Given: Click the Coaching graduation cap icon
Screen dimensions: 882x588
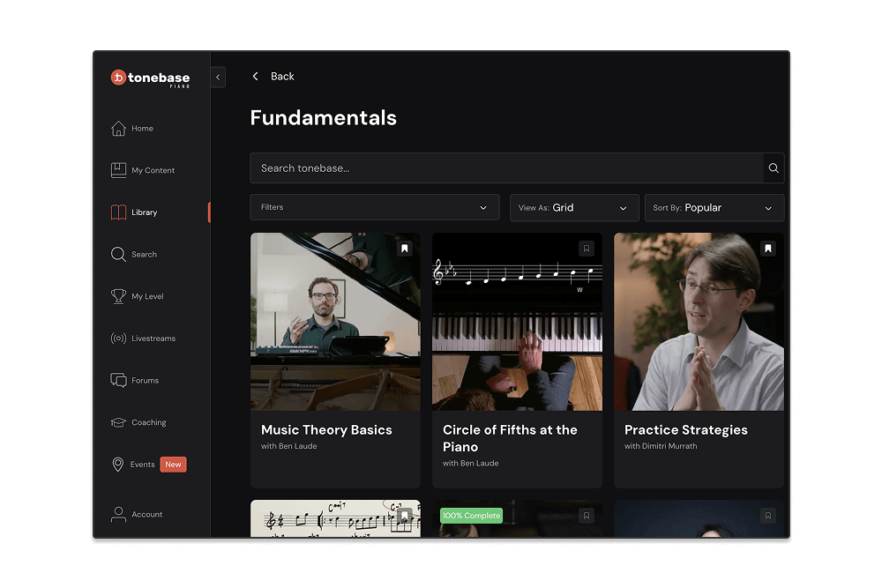Looking at the screenshot, I should coord(118,422).
